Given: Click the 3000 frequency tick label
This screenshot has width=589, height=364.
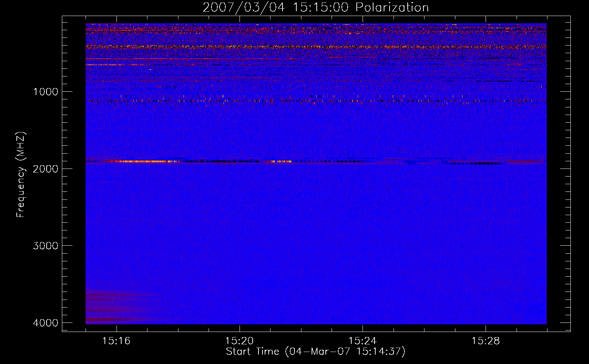Looking at the screenshot, I should pos(46,246).
